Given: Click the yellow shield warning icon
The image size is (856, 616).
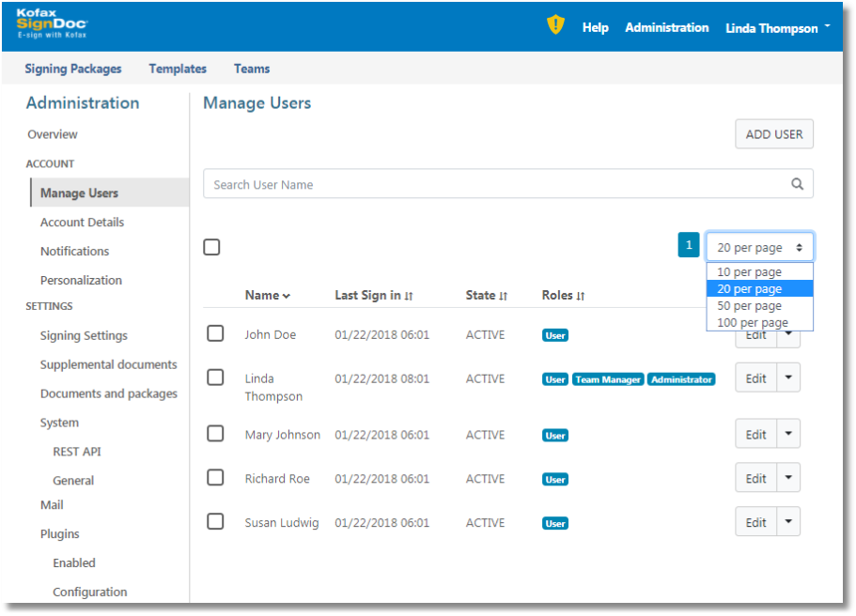Looking at the screenshot, I should [555, 26].
